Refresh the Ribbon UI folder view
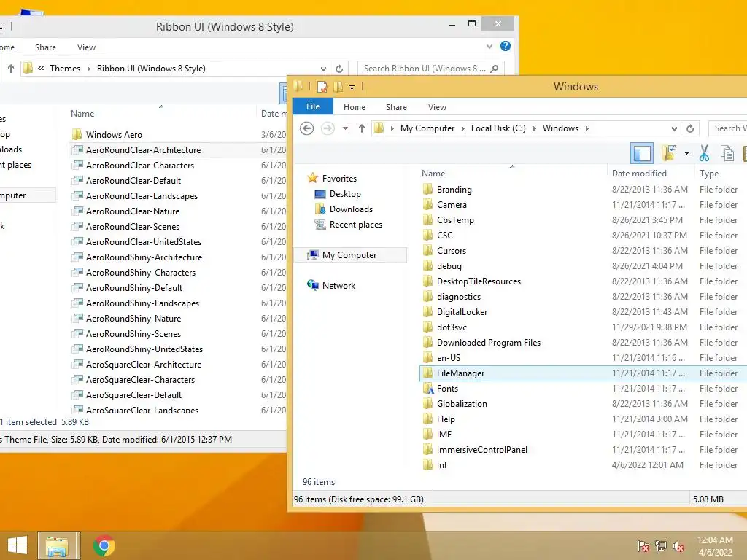 (339, 69)
